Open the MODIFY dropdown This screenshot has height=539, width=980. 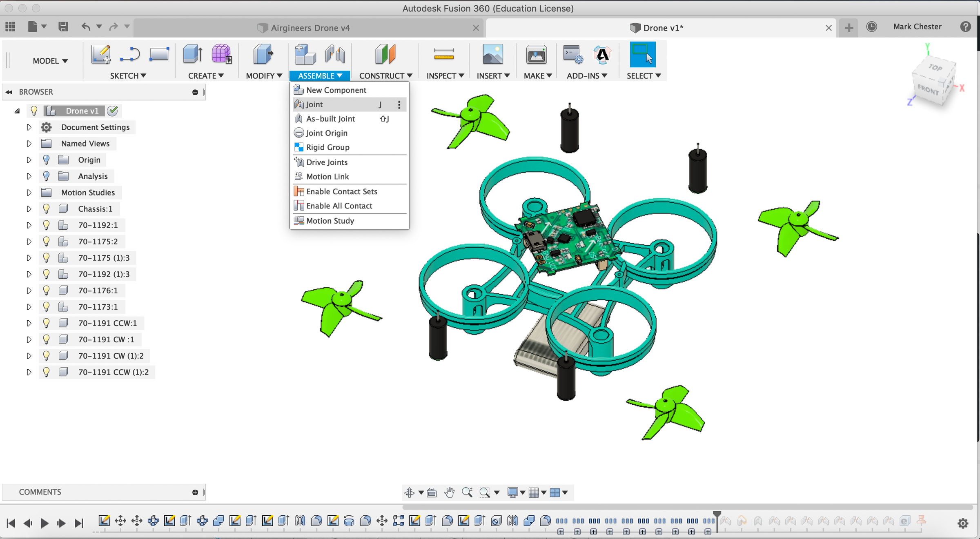[264, 75]
